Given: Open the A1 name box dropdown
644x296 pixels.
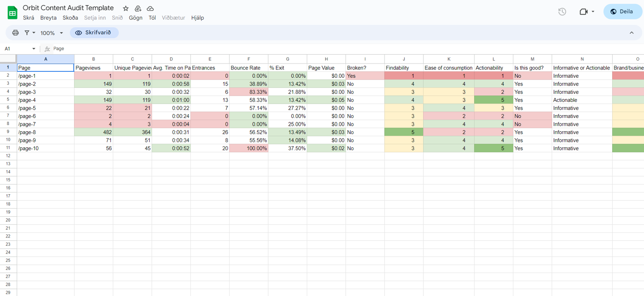Looking at the screenshot, I should (34, 49).
